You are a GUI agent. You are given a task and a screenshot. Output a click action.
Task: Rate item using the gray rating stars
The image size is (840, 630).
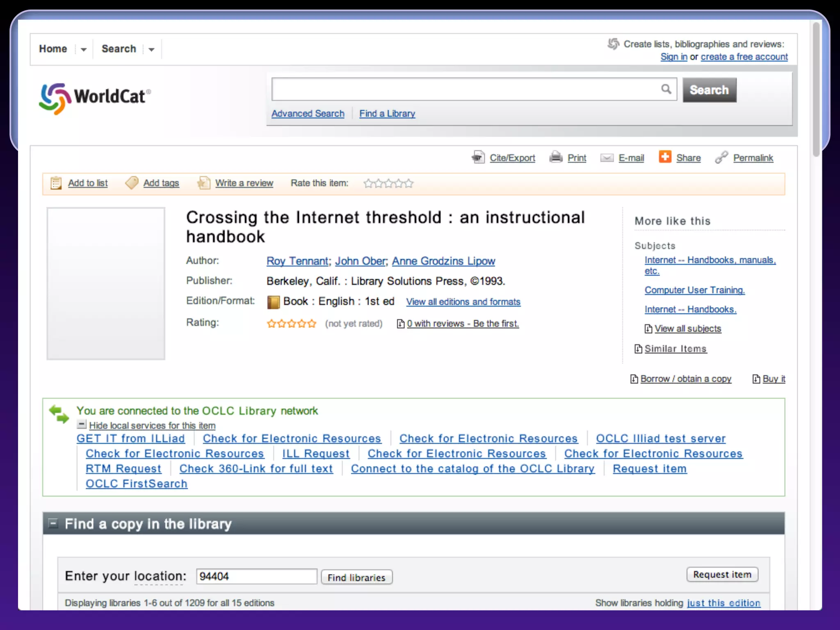388,183
